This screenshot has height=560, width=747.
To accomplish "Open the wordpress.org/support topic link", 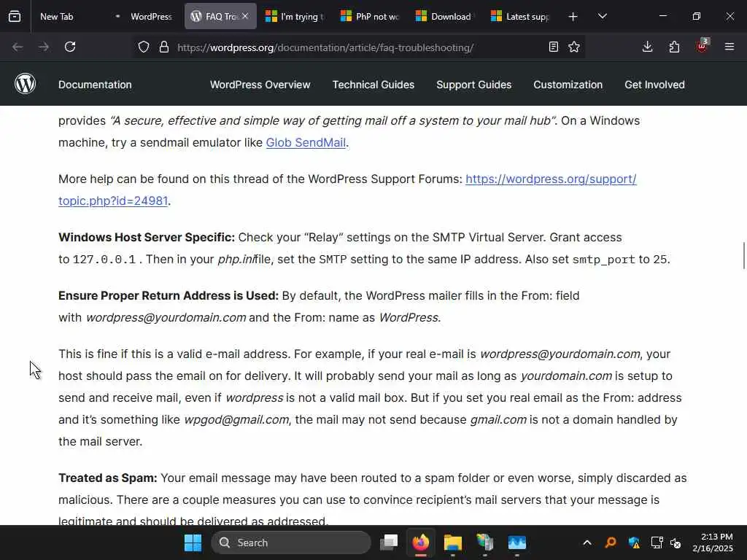I will [551, 179].
